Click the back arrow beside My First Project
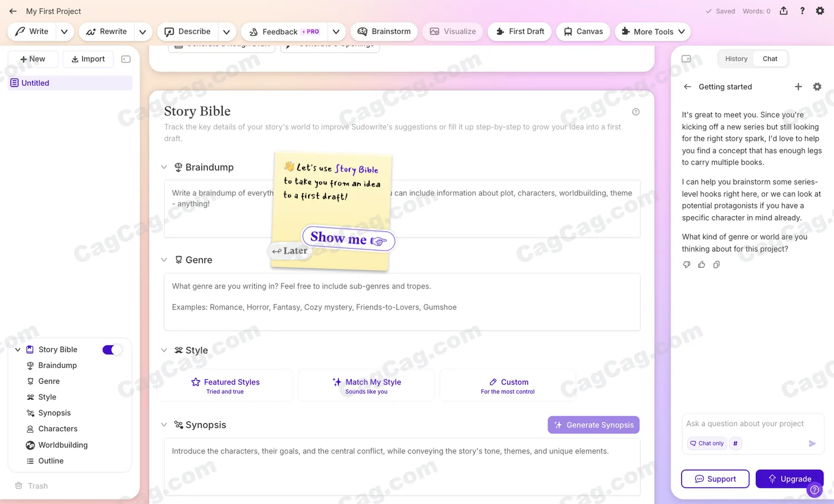Screen dimensions: 834x504 pos(13,11)
